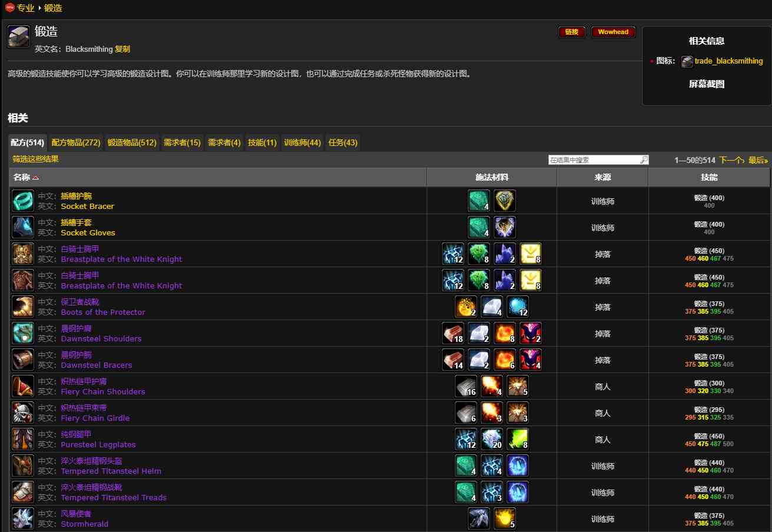Click the x16 reagent in Fiery Chain Shoulders row
Screen dimensions: 772x532
coord(466,386)
